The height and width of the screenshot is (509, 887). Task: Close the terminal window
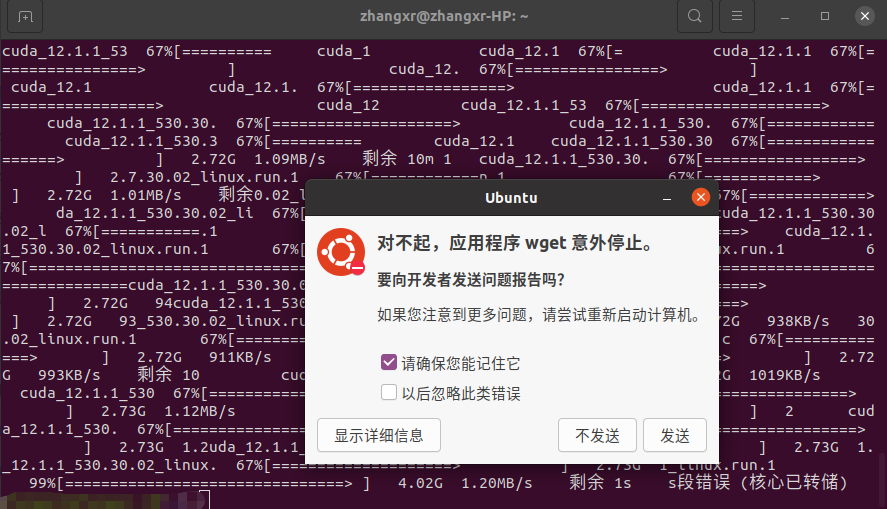pyautogui.click(x=864, y=16)
